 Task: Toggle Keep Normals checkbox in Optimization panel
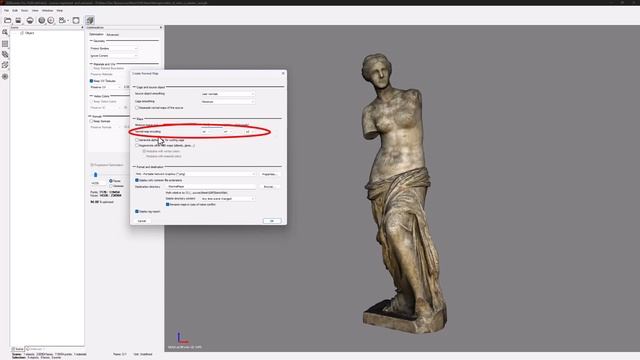91,121
